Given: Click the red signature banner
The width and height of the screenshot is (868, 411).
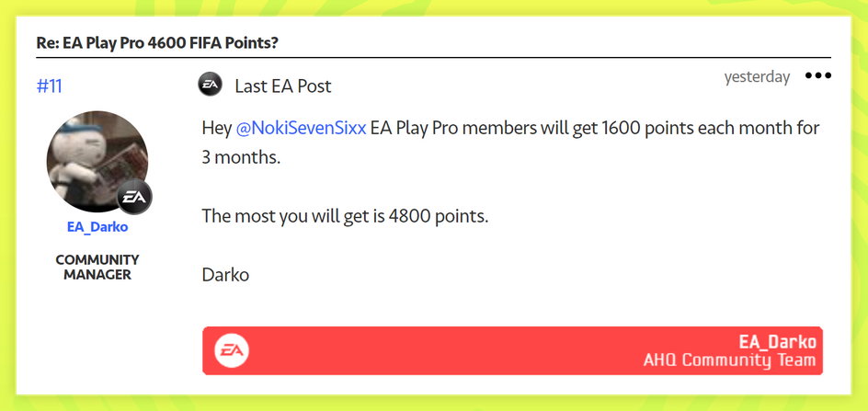Looking at the screenshot, I should tap(512, 350).
